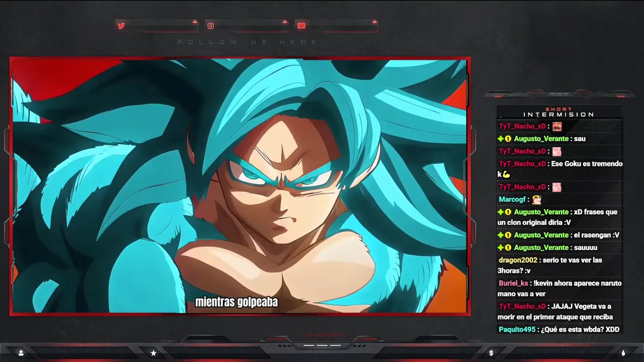Open Augusto_Verante's name on 'el rasengan' message
The height and width of the screenshot is (362, 644).
pos(541,235)
